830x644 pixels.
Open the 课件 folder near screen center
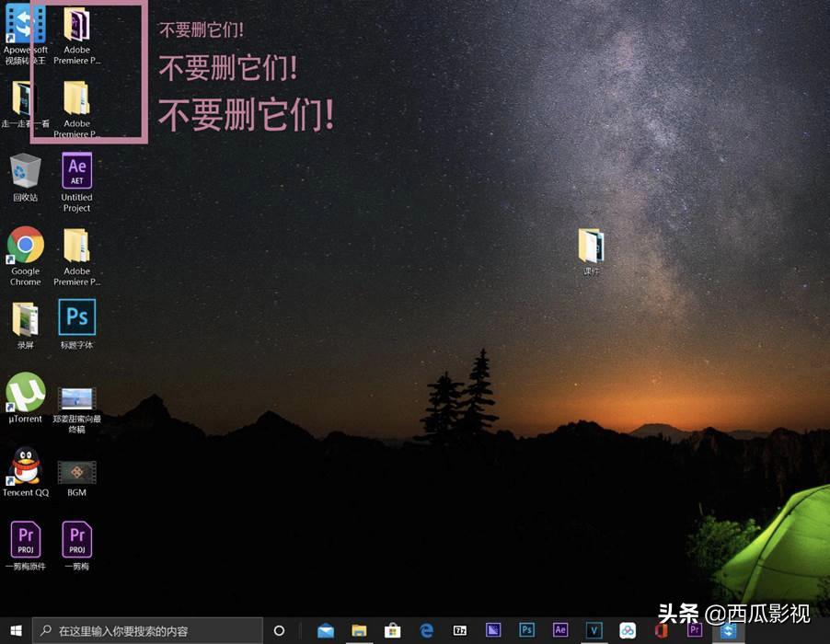click(x=590, y=244)
